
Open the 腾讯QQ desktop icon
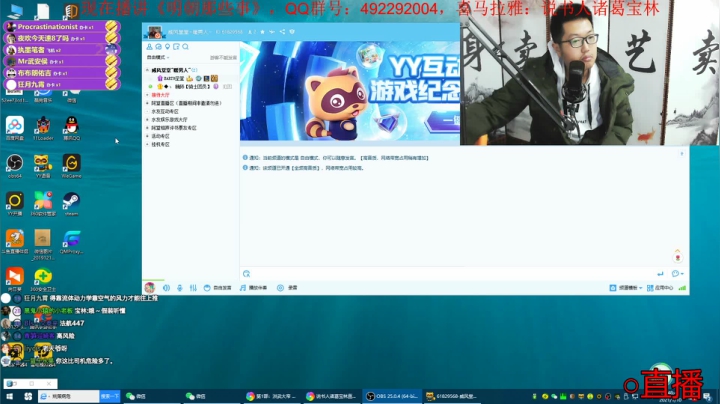click(72, 128)
